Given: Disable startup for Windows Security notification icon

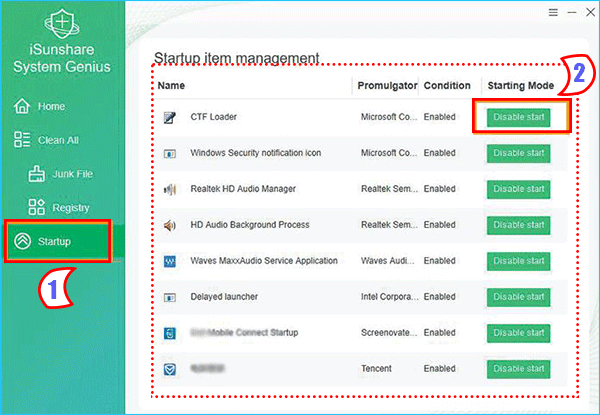Looking at the screenshot, I should (x=518, y=153).
